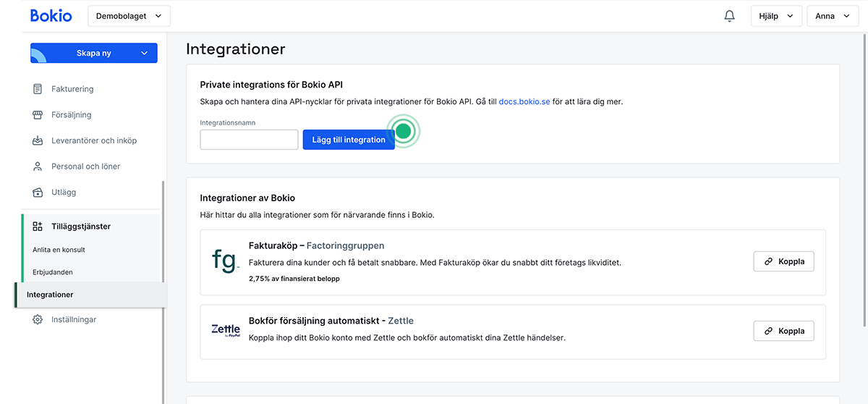Click the Försäljning shop icon

(38, 115)
